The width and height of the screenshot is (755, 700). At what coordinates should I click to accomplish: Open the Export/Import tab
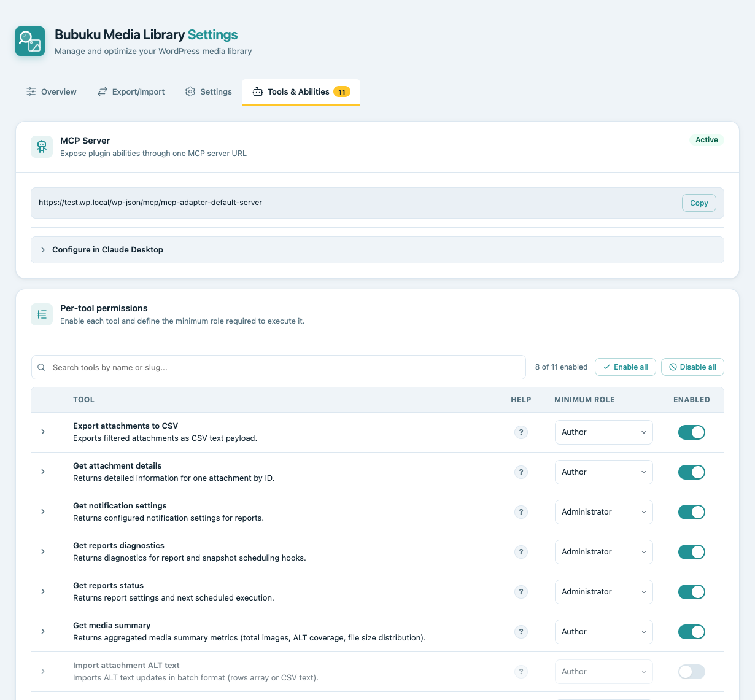pyautogui.click(x=131, y=91)
